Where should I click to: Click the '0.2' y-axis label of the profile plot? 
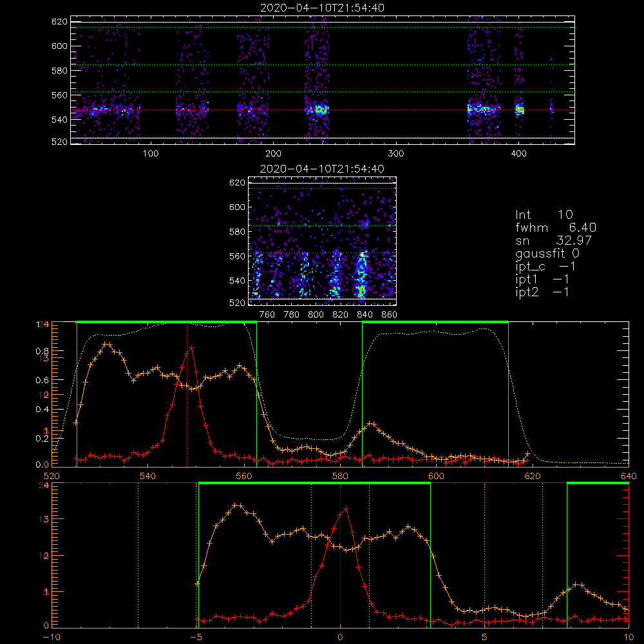click(43, 438)
